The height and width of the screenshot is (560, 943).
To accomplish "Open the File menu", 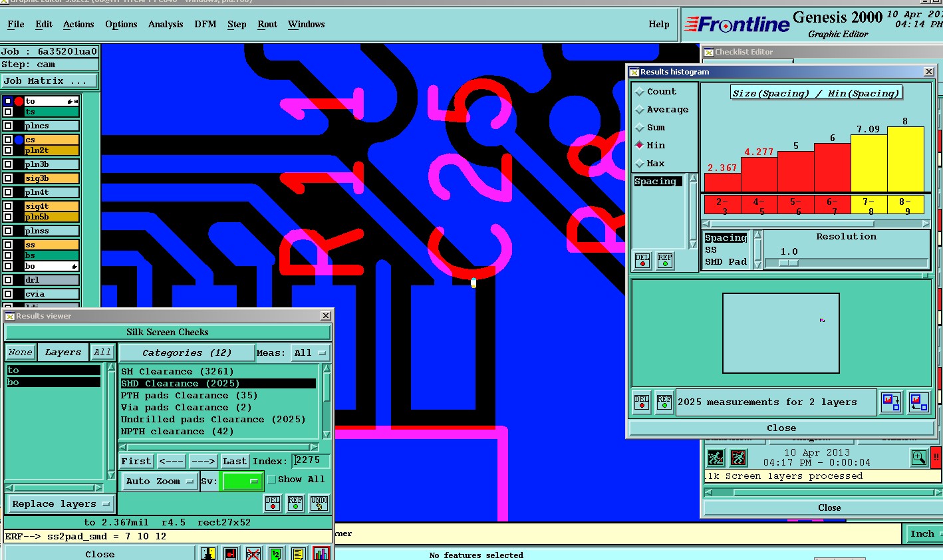I will 16,25.
